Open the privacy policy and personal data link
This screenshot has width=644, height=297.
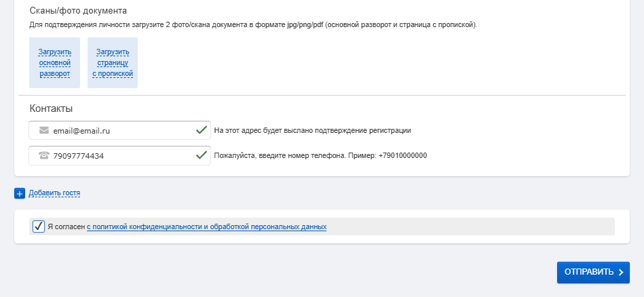[x=207, y=226]
